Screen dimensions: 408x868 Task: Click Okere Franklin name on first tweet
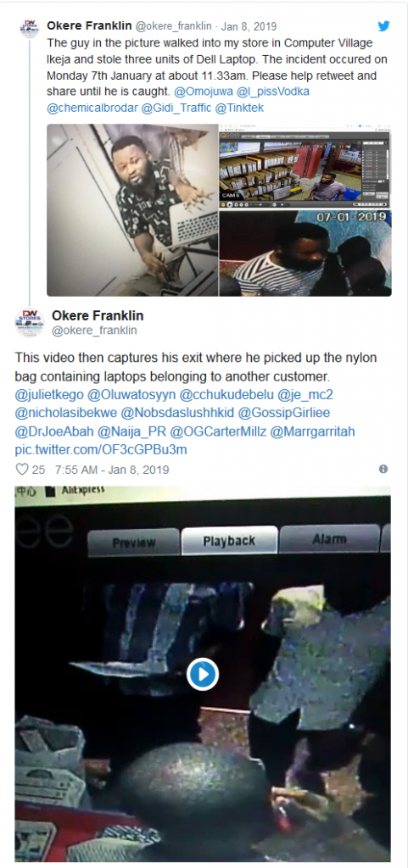(x=89, y=25)
